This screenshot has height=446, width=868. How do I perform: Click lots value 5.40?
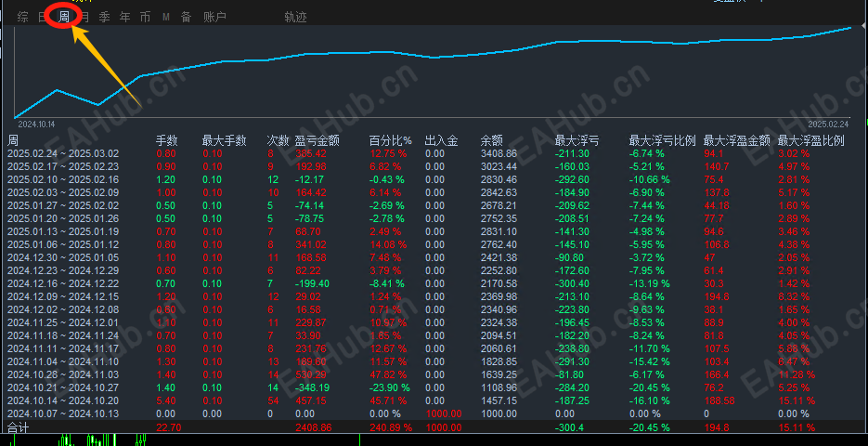[x=166, y=400]
